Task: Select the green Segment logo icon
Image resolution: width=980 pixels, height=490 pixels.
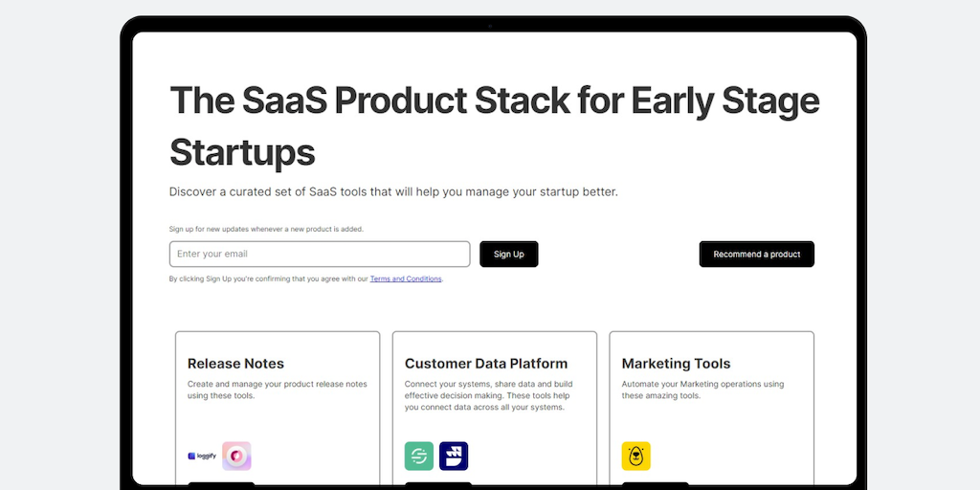Action: [419, 456]
